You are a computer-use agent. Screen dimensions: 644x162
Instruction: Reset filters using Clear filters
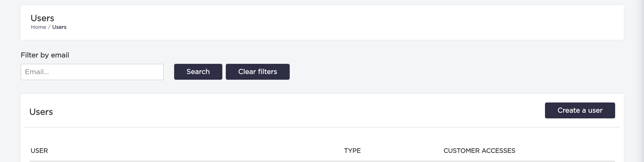click(257, 72)
